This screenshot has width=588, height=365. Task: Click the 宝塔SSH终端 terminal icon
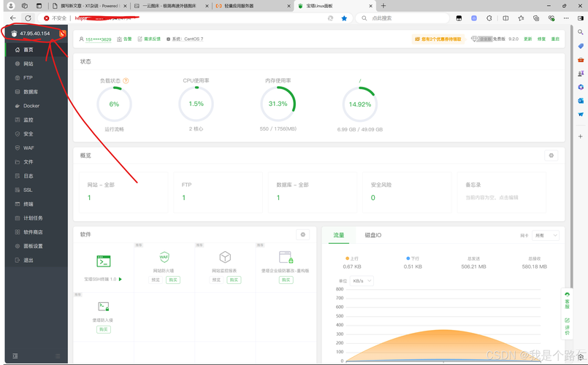104,261
